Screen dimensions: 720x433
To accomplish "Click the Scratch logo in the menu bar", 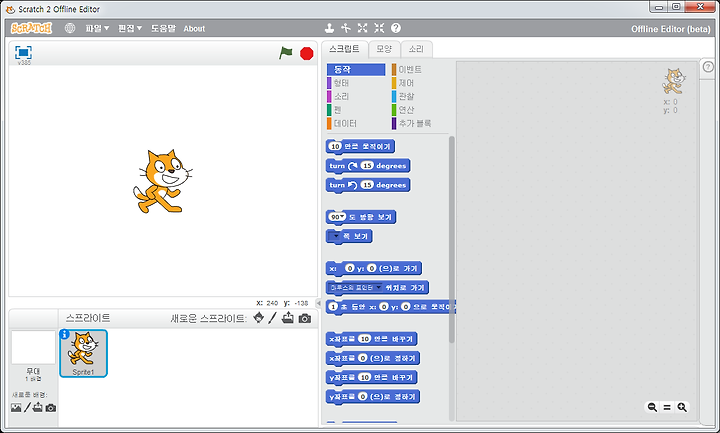I will pos(31,28).
